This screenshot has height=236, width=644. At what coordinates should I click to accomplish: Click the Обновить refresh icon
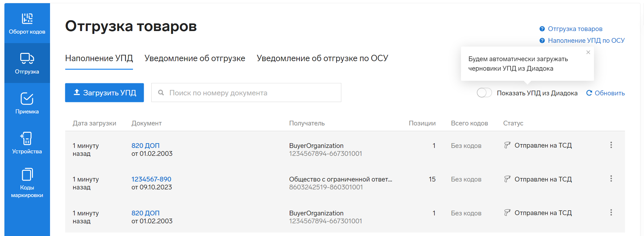[589, 93]
